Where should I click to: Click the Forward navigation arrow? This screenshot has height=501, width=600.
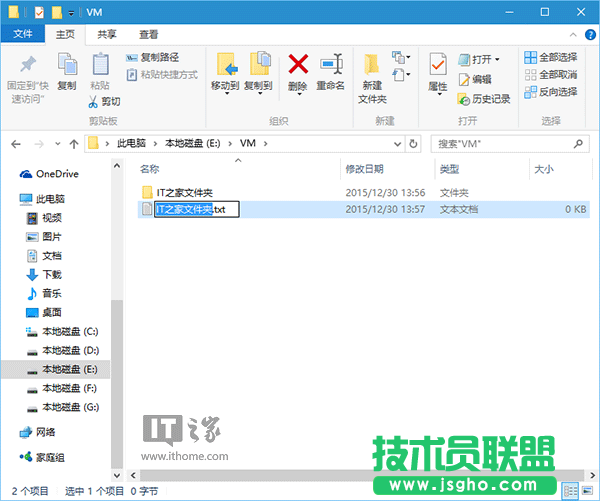39,144
